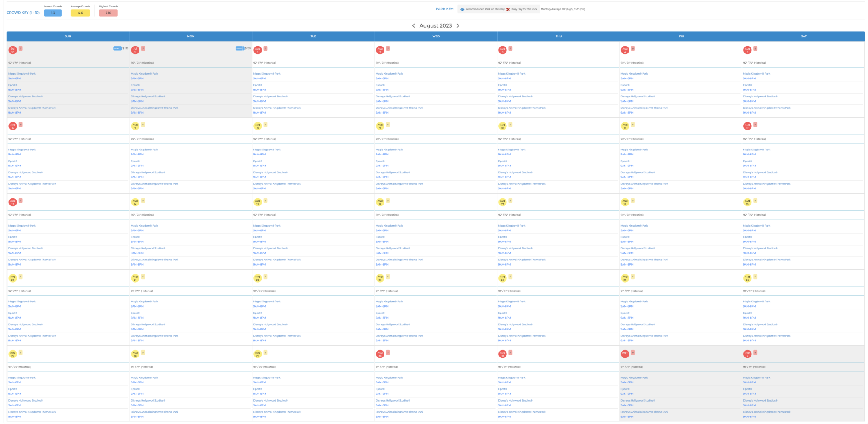Open Disney's Hollywood Studios link on Aug 17
The image size is (868, 424).
click(515, 249)
